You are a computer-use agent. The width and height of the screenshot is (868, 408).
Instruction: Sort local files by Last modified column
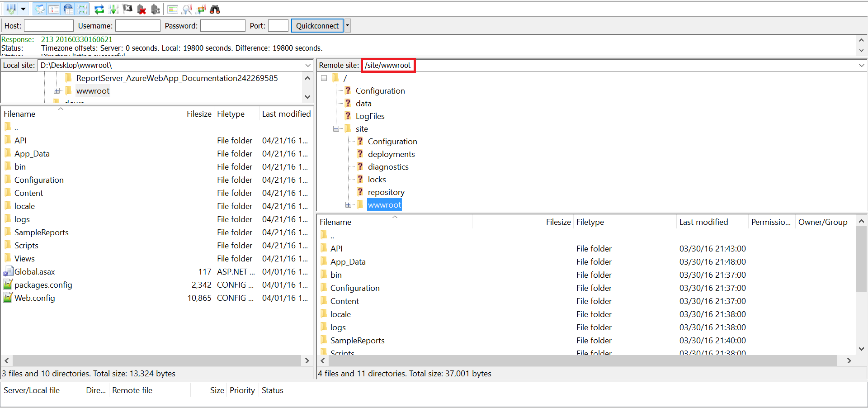(x=286, y=114)
